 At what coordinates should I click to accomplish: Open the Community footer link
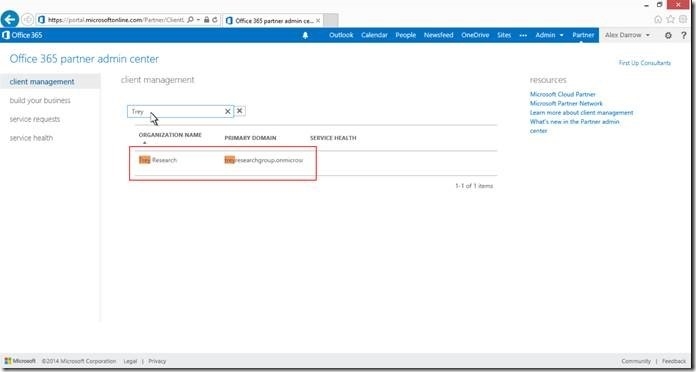click(636, 361)
